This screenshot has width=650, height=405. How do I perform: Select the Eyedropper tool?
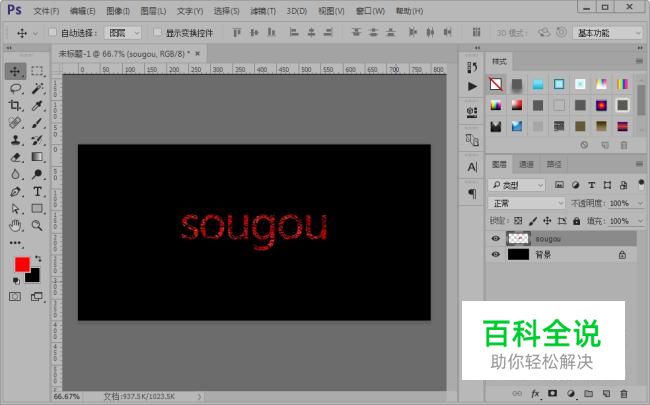click(37, 105)
